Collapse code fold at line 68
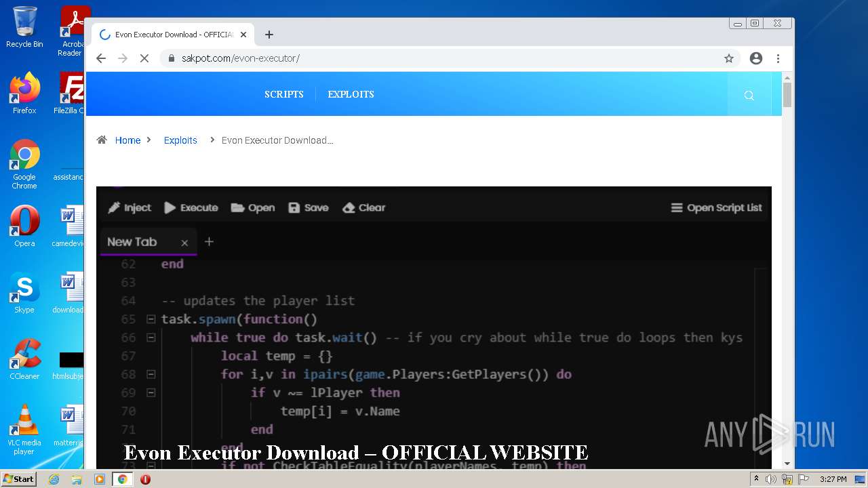Viewport: 868px width, 488px height. 151,374
